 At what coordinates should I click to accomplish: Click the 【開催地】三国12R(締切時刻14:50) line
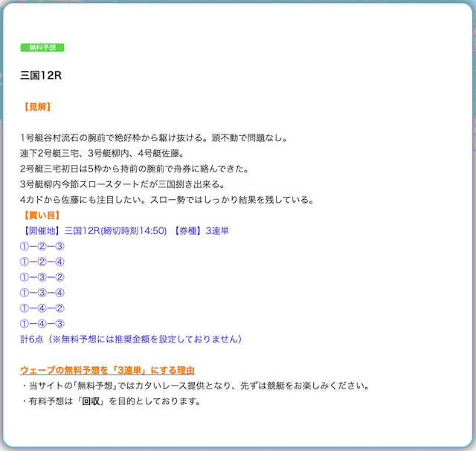tap(126, 231)
